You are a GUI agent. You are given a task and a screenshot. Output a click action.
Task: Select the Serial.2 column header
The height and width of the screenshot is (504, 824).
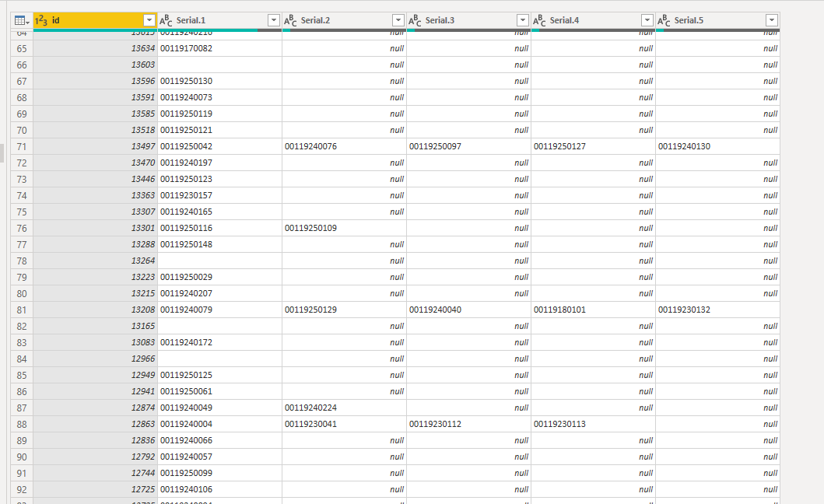coord(344,20)
